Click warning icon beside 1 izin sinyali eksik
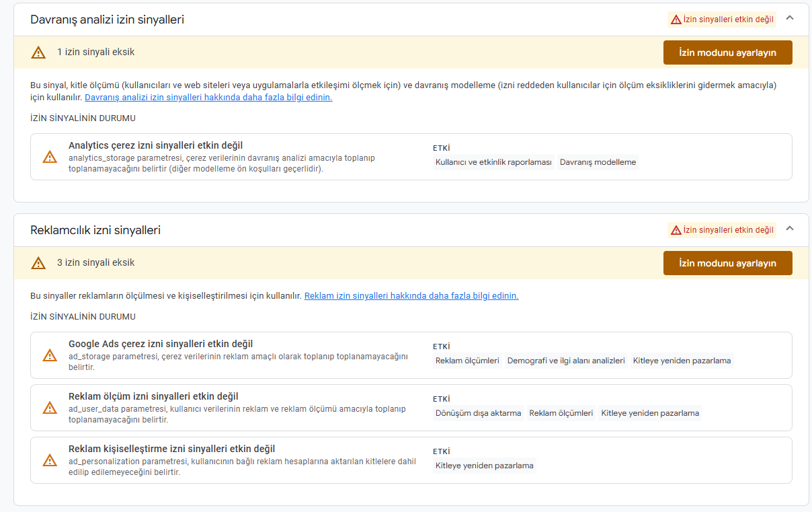The width and height of the screenshot is (812, 512). pos(38,52)
